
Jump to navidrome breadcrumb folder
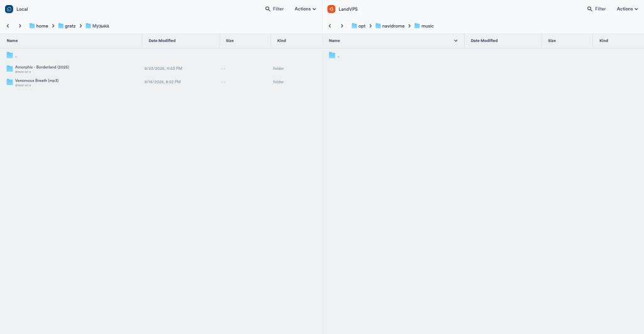click(393, 26)
